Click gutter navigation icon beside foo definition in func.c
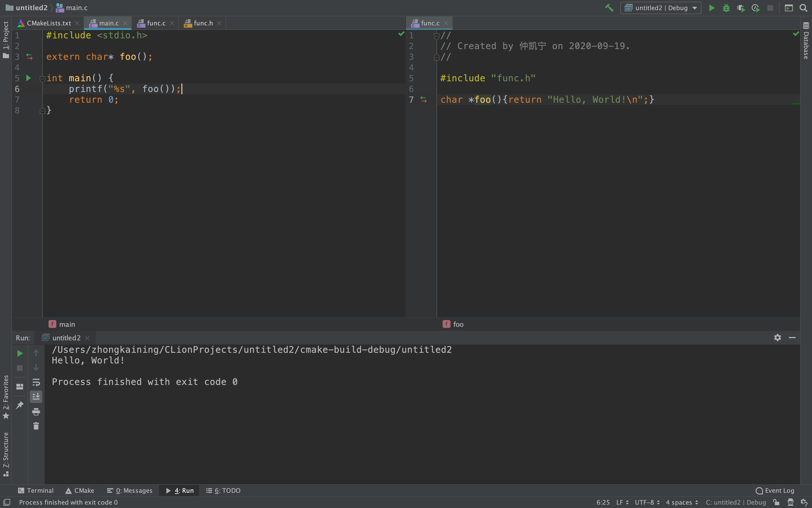 [424, 99]
